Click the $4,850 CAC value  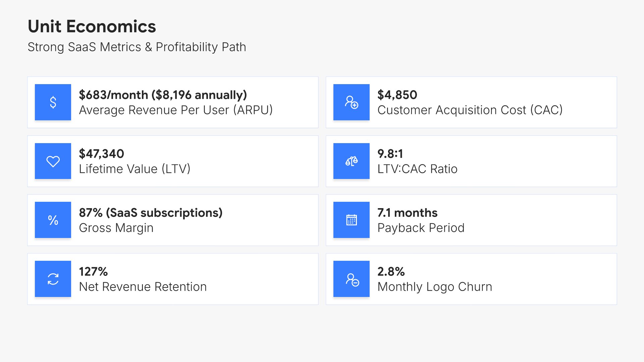pos(397,95)
